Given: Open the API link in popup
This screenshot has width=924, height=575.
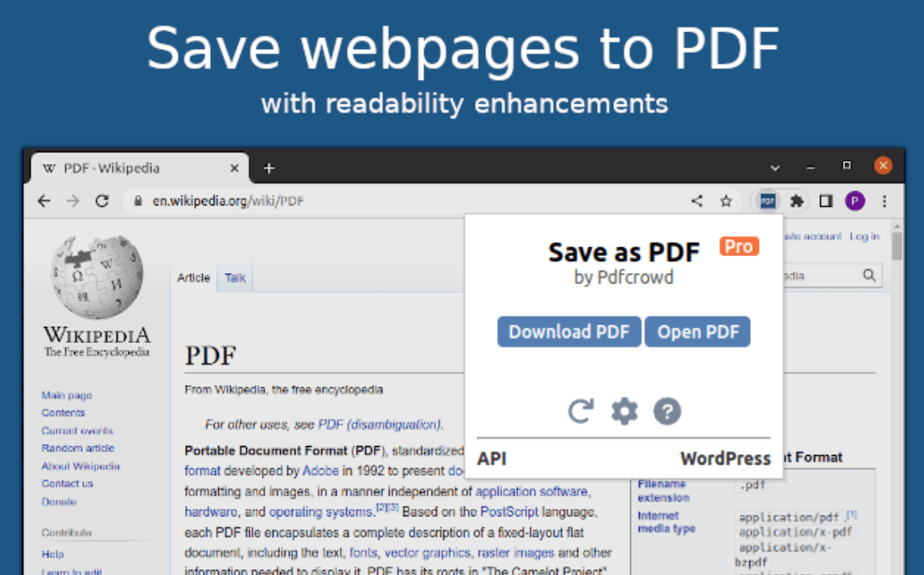Looking at the screenshot, I should point(492,459).
